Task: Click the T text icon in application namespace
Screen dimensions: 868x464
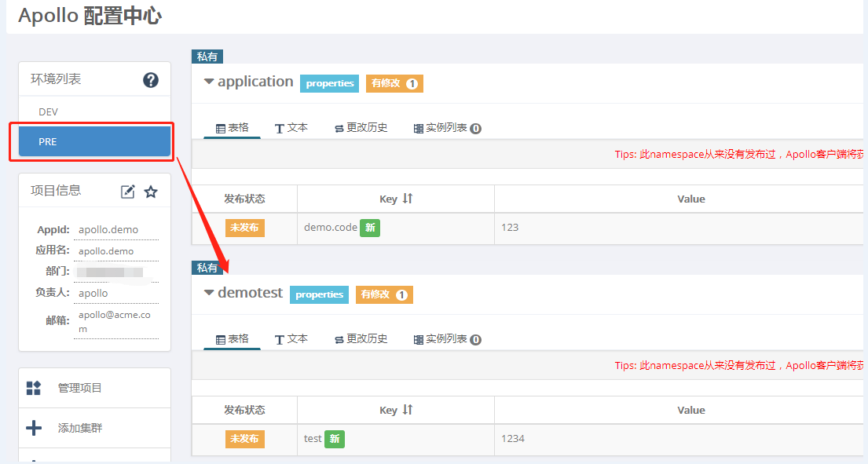Action: [280, 128]
